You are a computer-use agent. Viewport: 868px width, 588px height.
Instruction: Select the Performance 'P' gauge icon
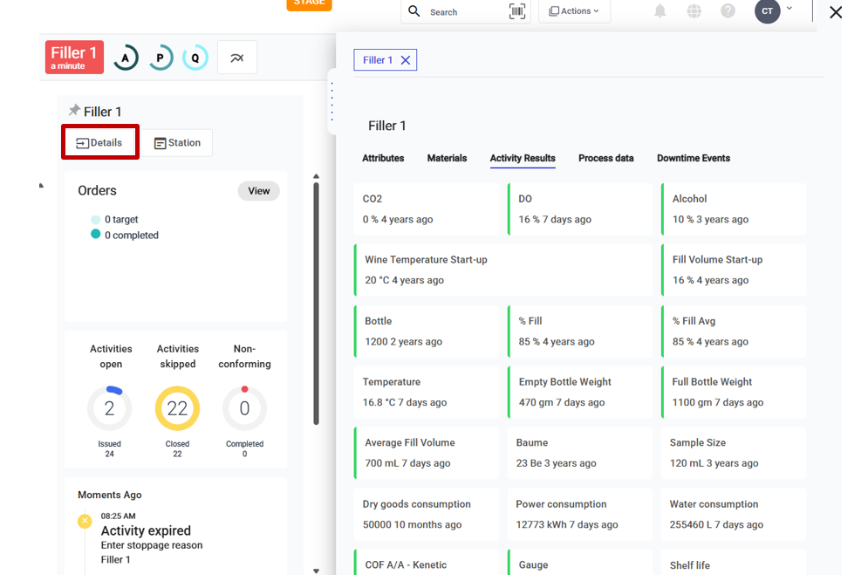coord(161,58)
